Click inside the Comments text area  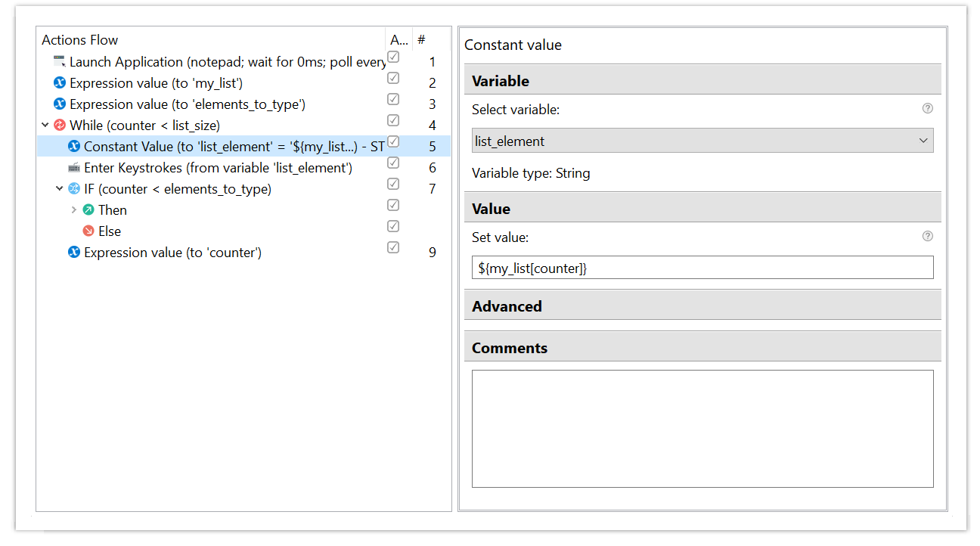[702, 429]
